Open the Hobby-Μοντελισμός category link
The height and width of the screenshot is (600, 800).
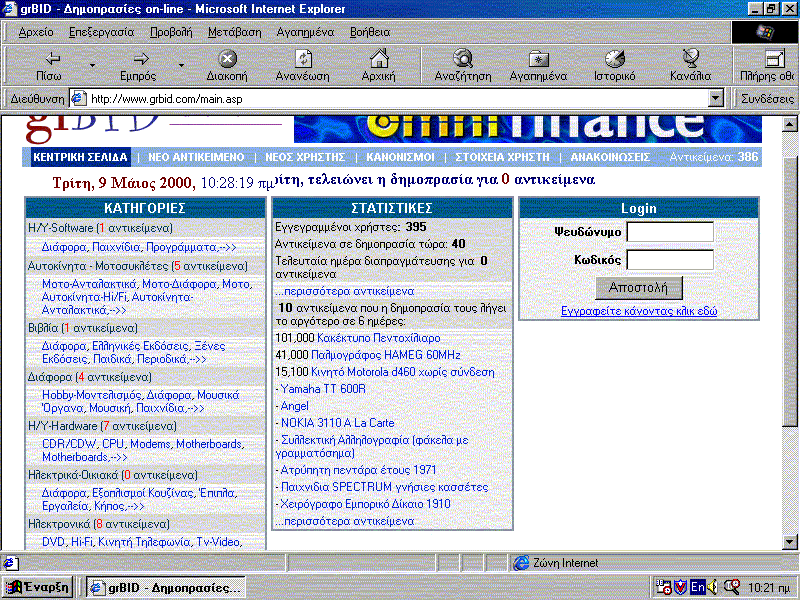coord(91,395)
